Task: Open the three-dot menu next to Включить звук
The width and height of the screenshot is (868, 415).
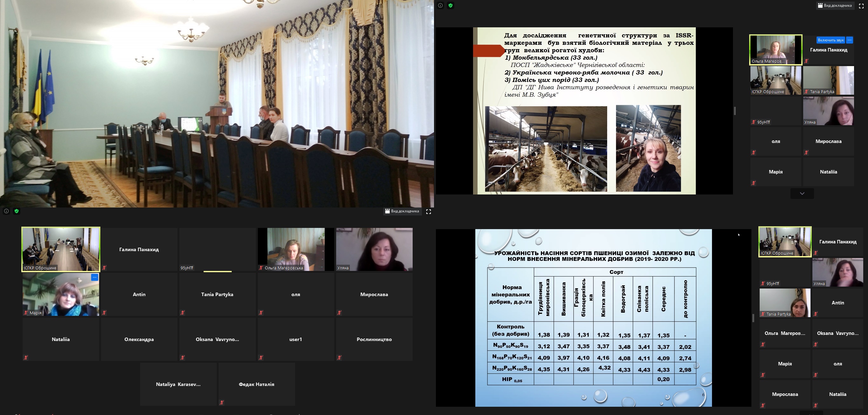Action: [x=850, y=40]
